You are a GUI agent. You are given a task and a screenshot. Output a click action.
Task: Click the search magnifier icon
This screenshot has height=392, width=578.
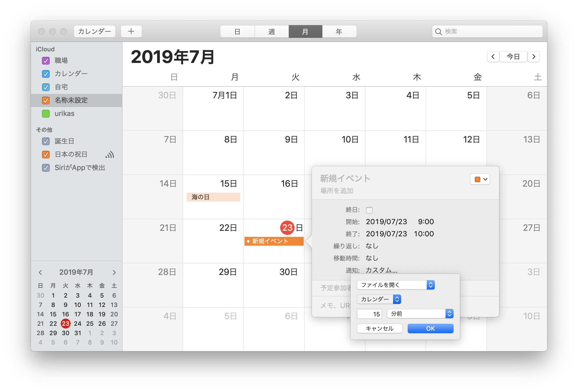coord(438,32)
